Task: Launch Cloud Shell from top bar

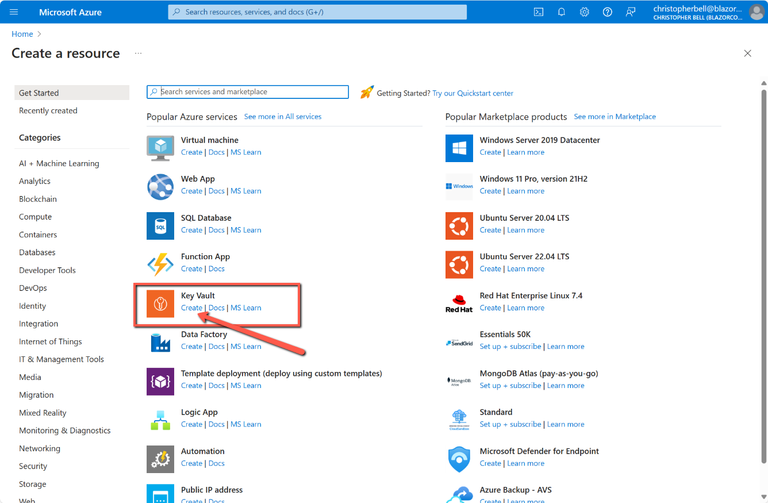Action: (x=538, y=12)
